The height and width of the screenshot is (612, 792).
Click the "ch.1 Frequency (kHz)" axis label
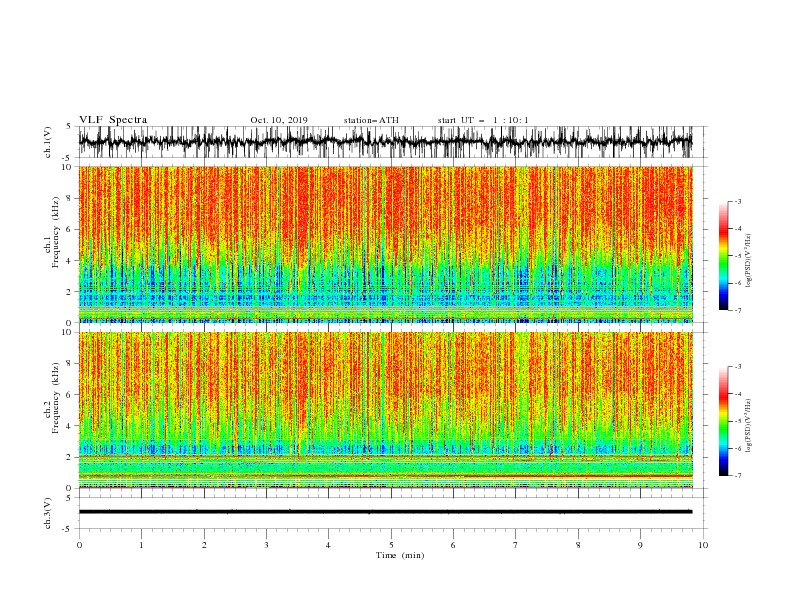(52, 232)
